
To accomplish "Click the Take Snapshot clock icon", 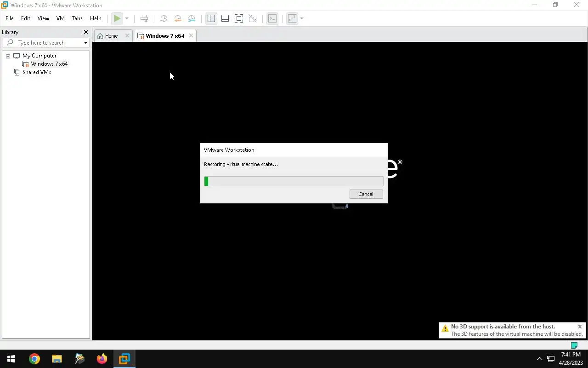I will pyautogui.click(x=164, y=18).
